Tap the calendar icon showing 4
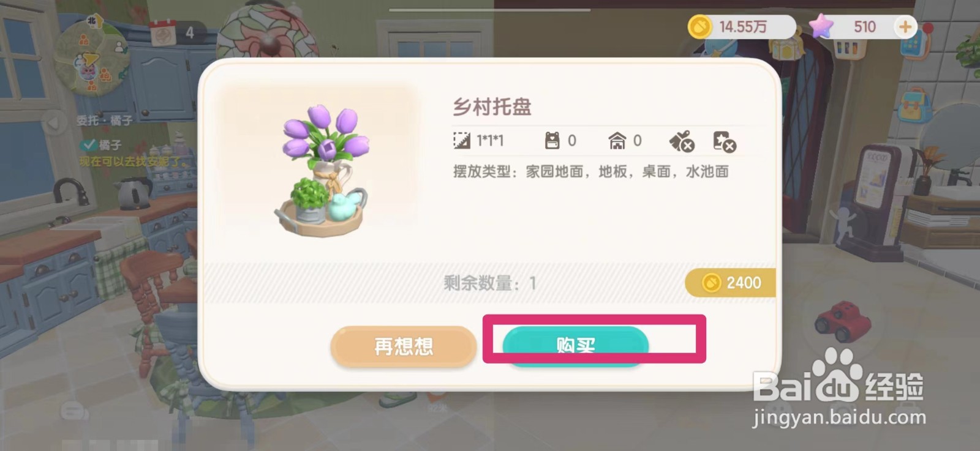980x451 pixels. click(164, 32)
